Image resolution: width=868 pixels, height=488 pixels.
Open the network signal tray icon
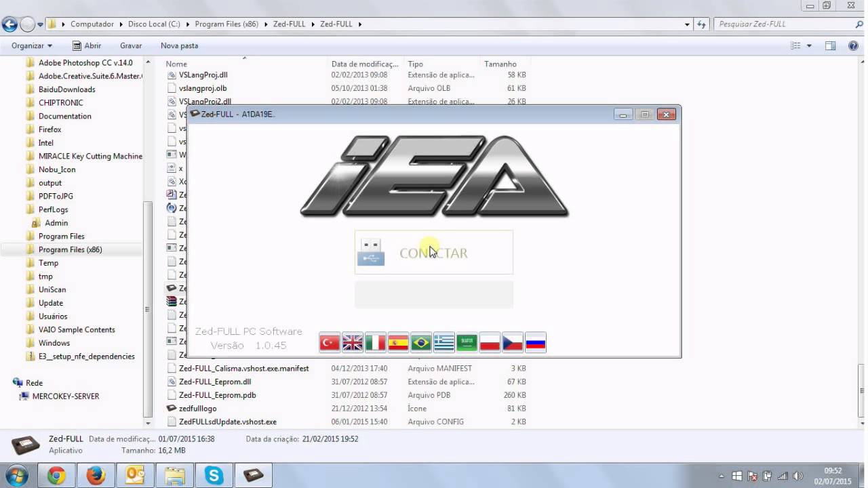tap(783, 476)
